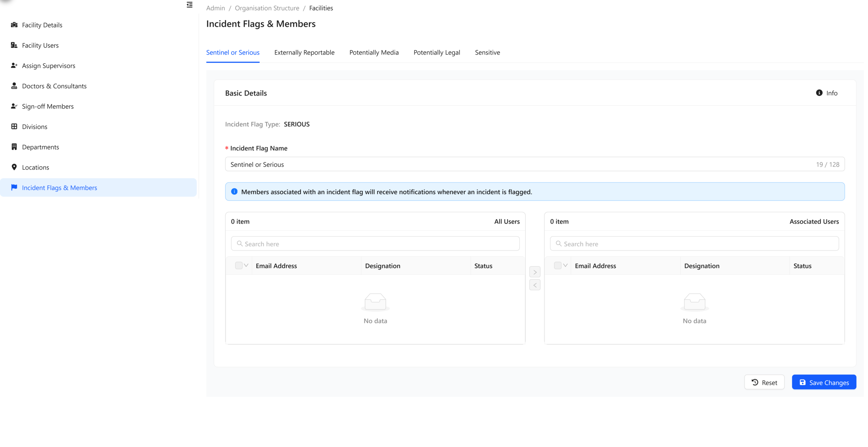The image size is (868, 447).
Task: Click the move-left transfer arrow button
Action: [x=535, y=285]
